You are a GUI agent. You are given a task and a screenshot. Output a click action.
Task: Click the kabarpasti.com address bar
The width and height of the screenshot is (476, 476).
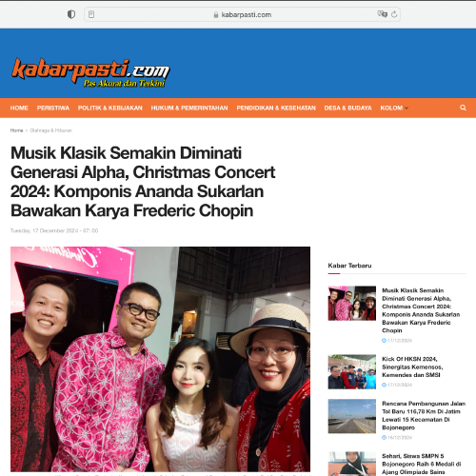pos(242,14)
